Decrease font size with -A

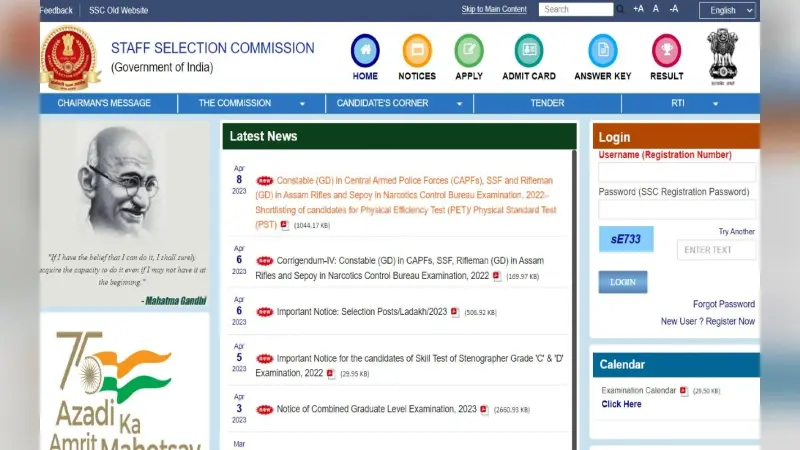pyautogui.click(x=674, y=9)
